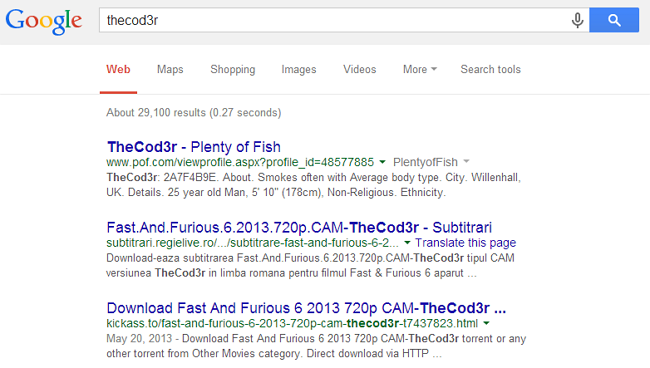650x368 pixels.
Task: Switch to the Videos tab
Action: [x=359, y=69]
